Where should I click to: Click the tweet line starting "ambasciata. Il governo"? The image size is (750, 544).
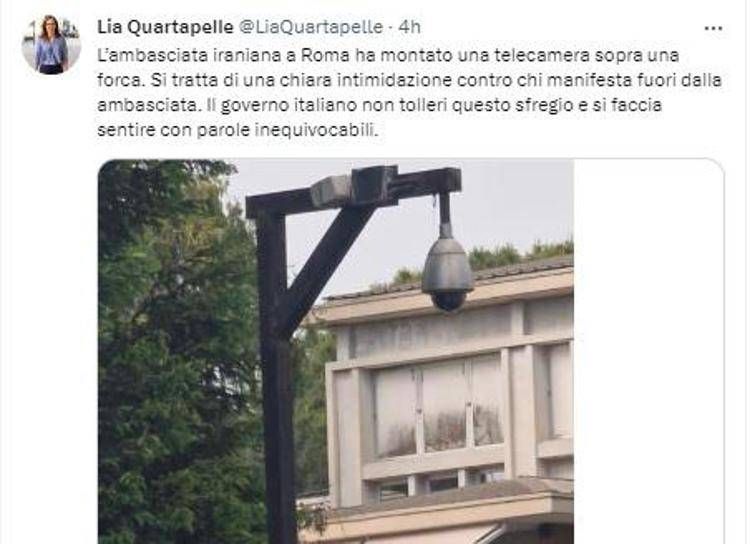click(379, 105)
